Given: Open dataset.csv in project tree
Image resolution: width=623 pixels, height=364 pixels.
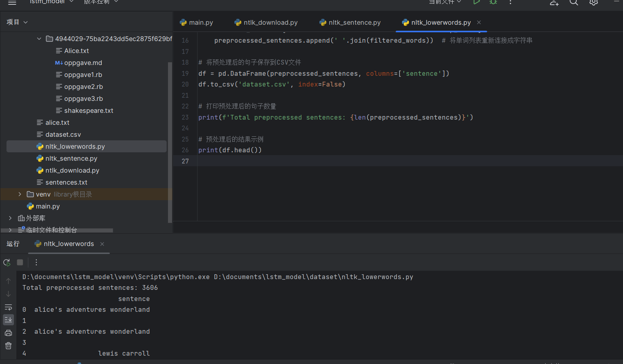Looking at the screenshot, I should click(63, 135).
